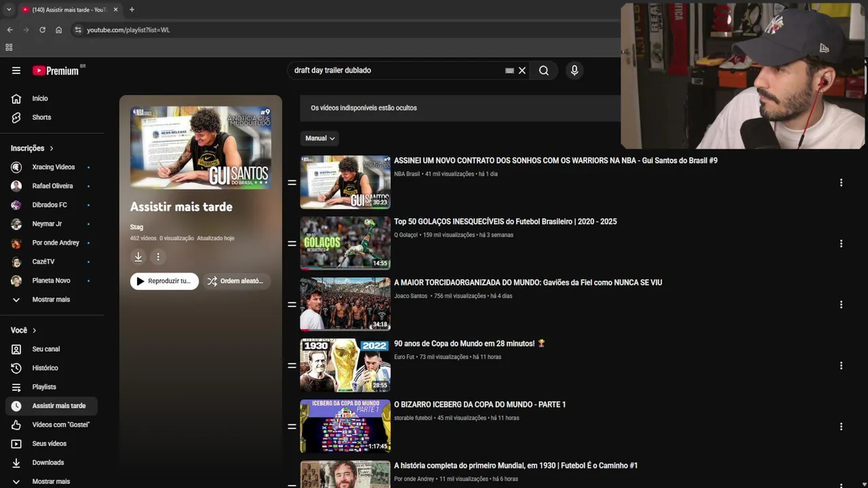868x488 pixels.
Task: Open Xracing Videos channel
Action: click(x=52, y=167)
